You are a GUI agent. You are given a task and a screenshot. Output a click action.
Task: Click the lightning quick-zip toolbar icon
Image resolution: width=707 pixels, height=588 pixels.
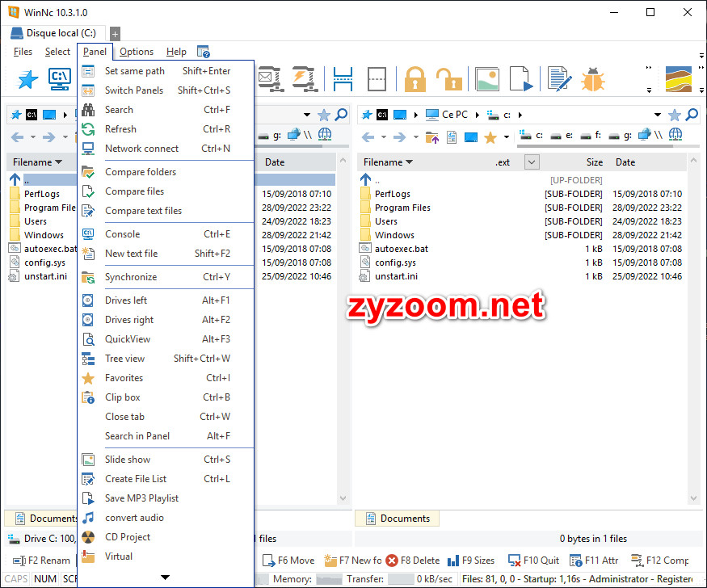(x=305, y=79)
